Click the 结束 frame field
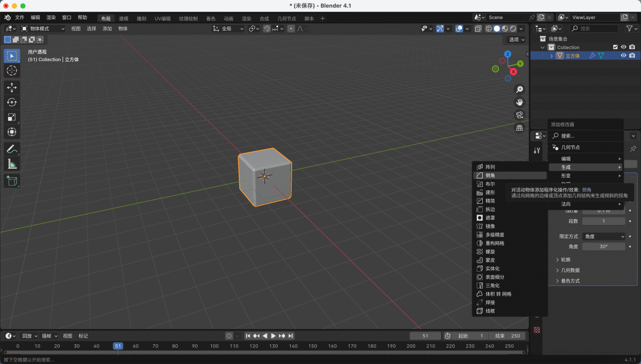The image size is (641, 364). point(508,336)
